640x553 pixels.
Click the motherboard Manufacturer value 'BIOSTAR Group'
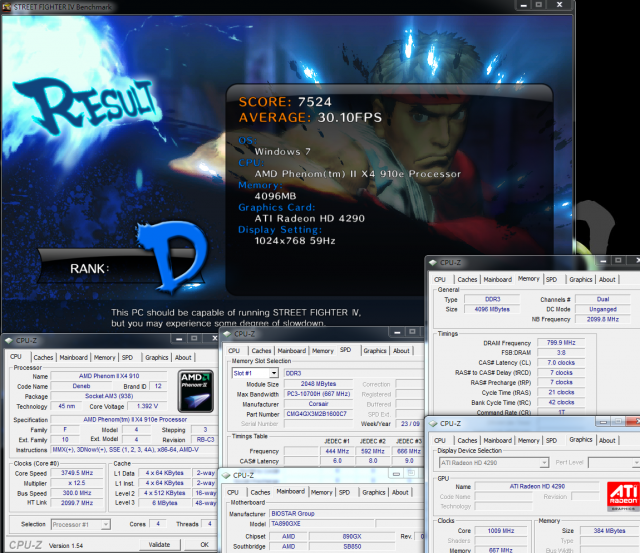pos(347,513)
